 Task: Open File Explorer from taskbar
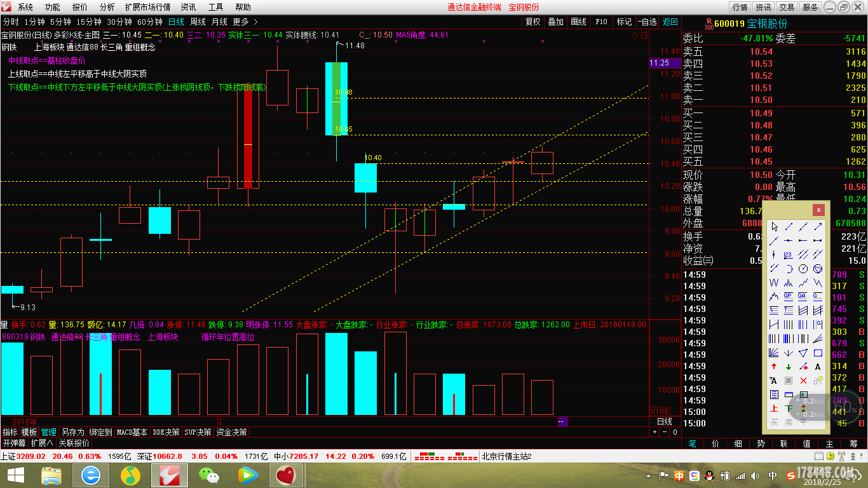point(51,475)
